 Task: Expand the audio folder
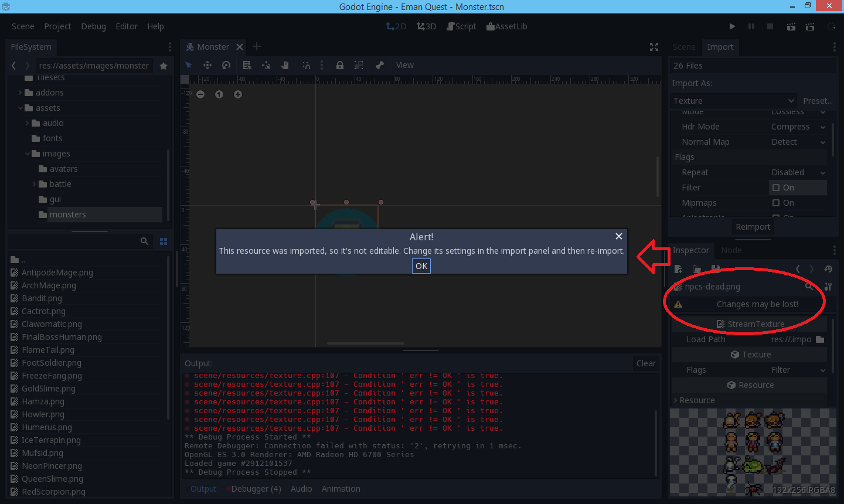point(27,123)
